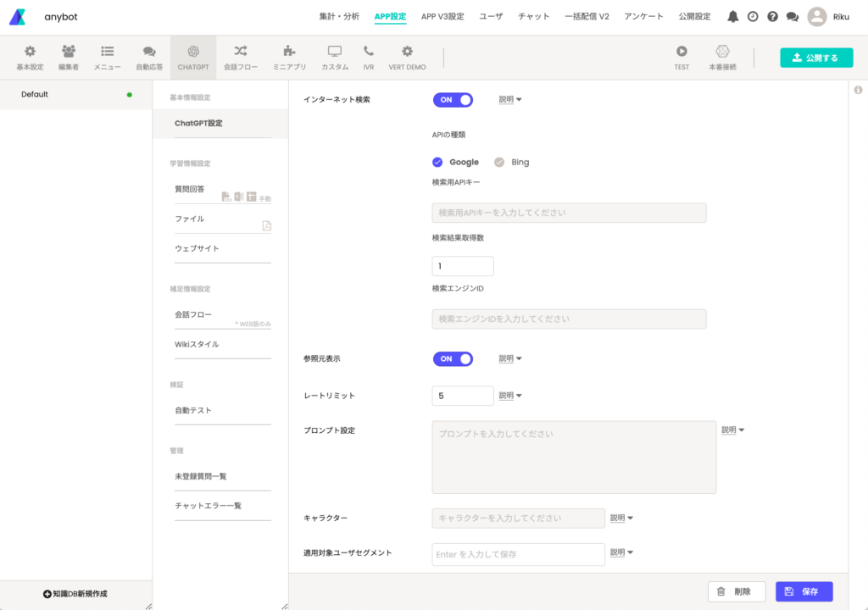Toggle the 参照元表示 switch

tap(453, 358)
